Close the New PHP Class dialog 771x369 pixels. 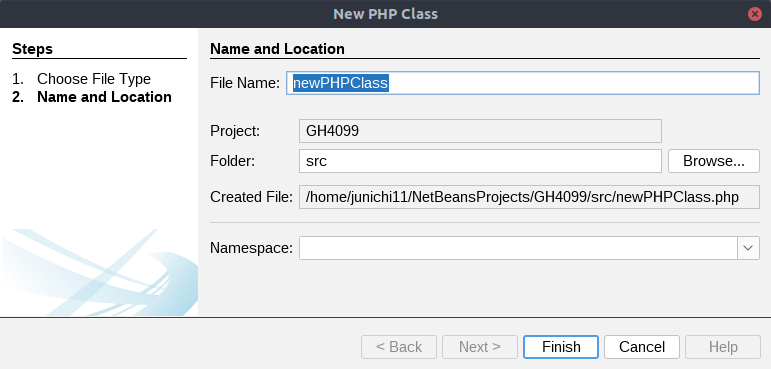click(x=754, y=14)
